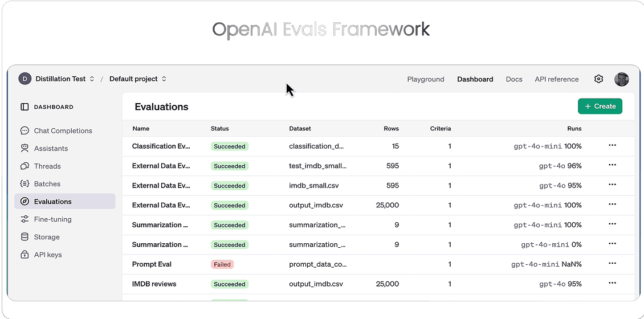This screenshot has height=319, width=644.
Task: Open more options for imdb_small.csv row
Action: tap(612, 185)
